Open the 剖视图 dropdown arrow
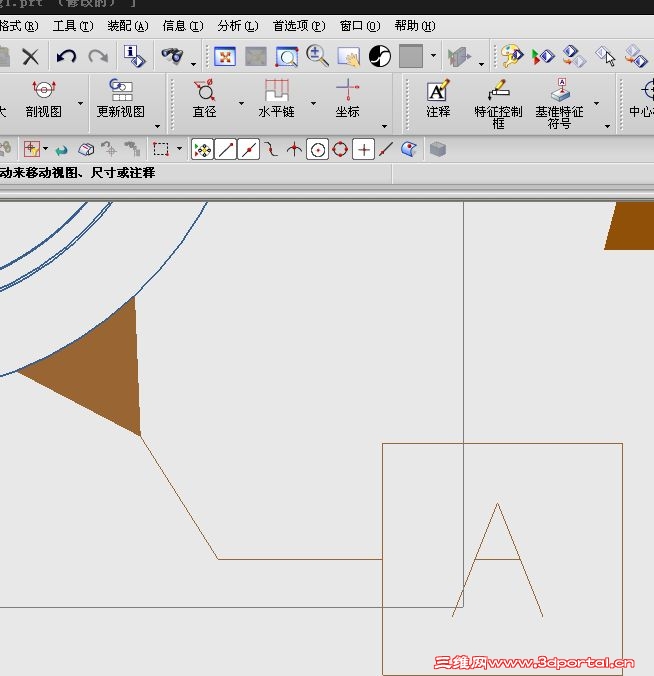This screenshot has height=676, width=654. click(x=80, y=103)
